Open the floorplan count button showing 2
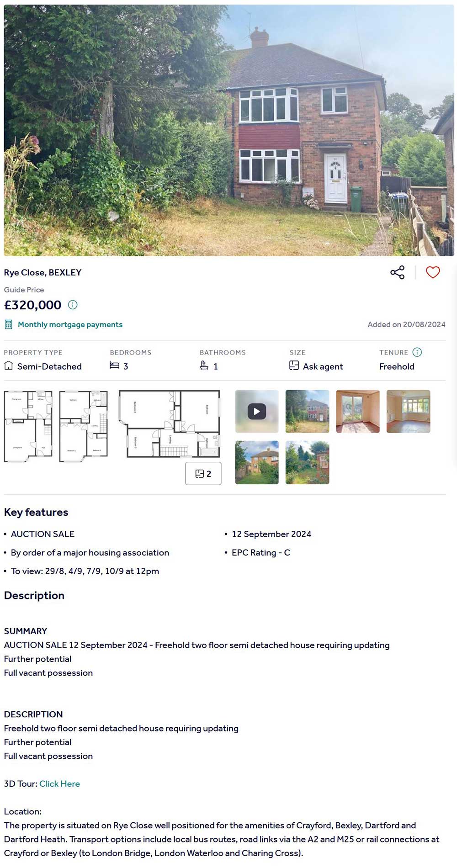 coord(203,474)
